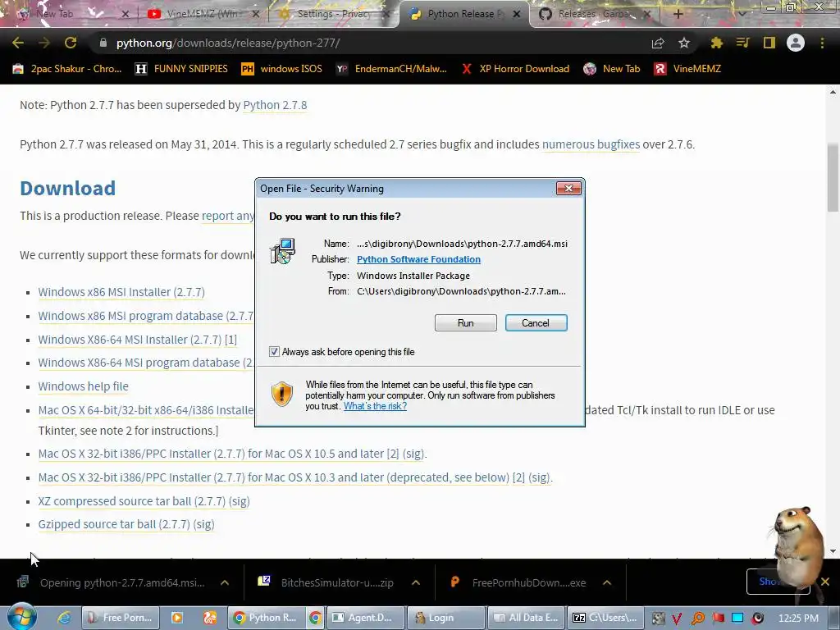This screenshot has height=630, width=840.
Task: Open the 7z C:\Users taskbar button
Action: coord(606,618)
